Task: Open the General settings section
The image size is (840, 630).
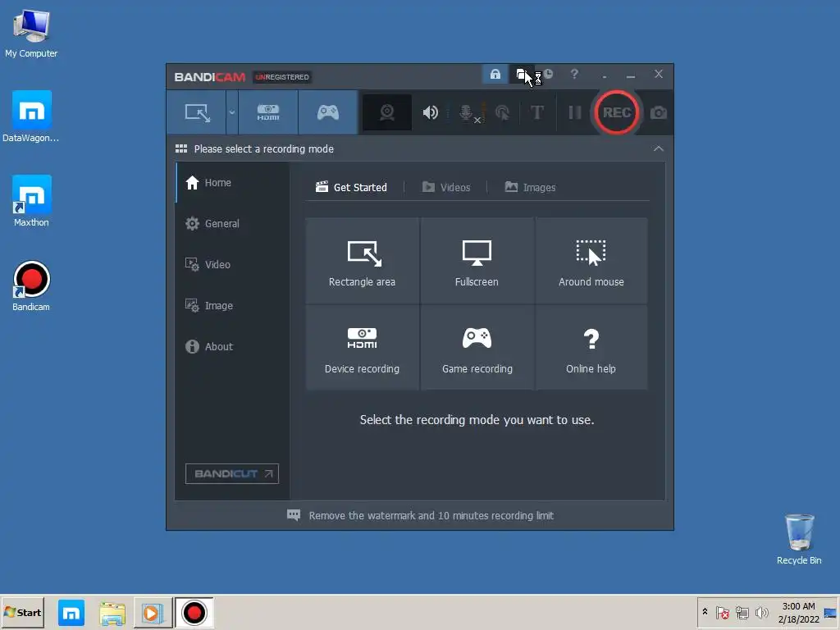Action: (x=233, y=223)
